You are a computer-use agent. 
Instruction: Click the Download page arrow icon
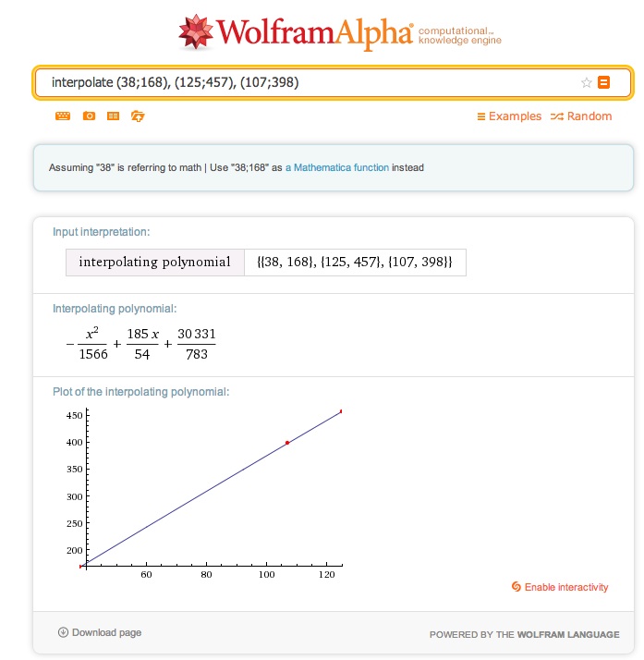coord(63,632)
